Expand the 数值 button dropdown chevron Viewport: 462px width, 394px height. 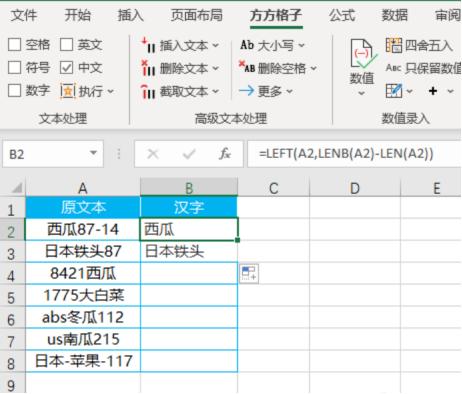[x=362, y=94]
